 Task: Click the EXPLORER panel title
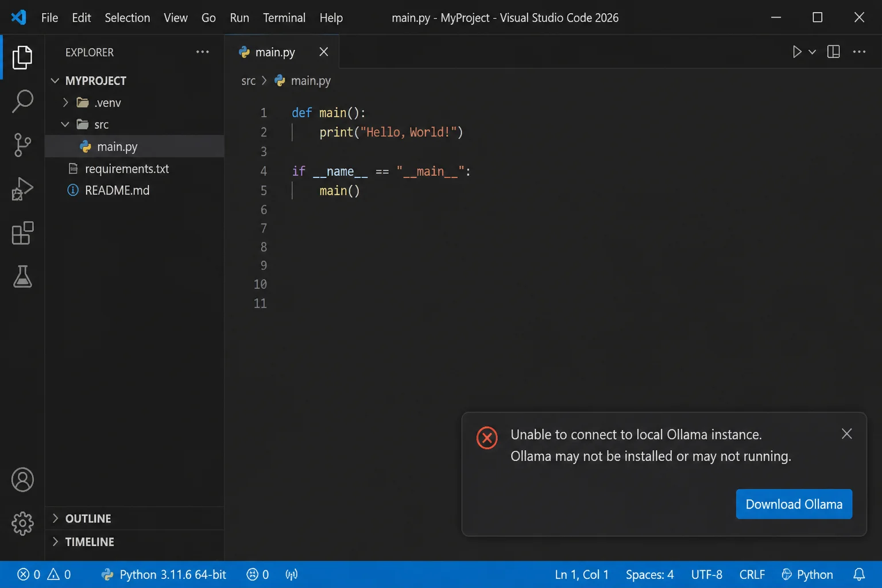click(90, 52)
